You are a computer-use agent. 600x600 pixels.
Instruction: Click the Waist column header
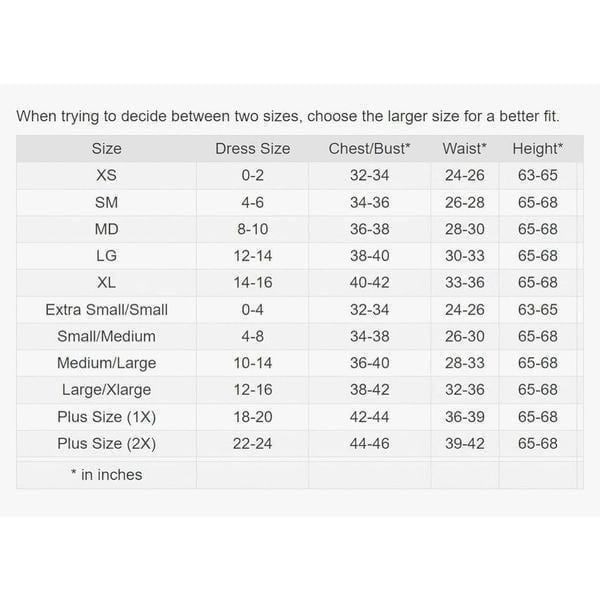click(x=465, y=148)
